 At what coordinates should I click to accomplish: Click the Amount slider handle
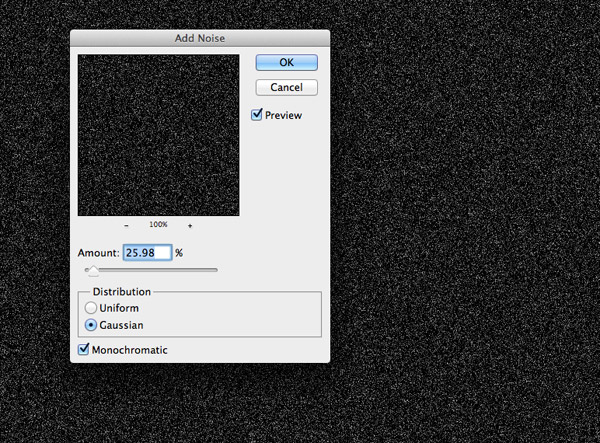point(93,270)
